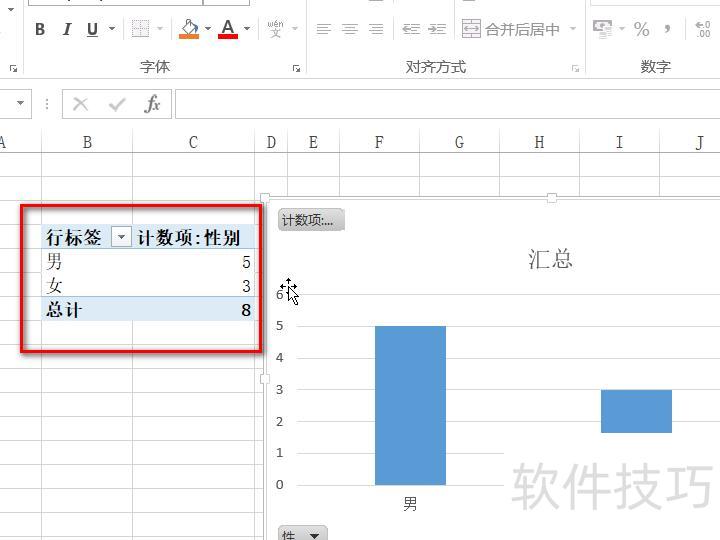Click insert function fx button
This screenshot has width=720, height=540.
pyautogui.click(x=152, y=104)
